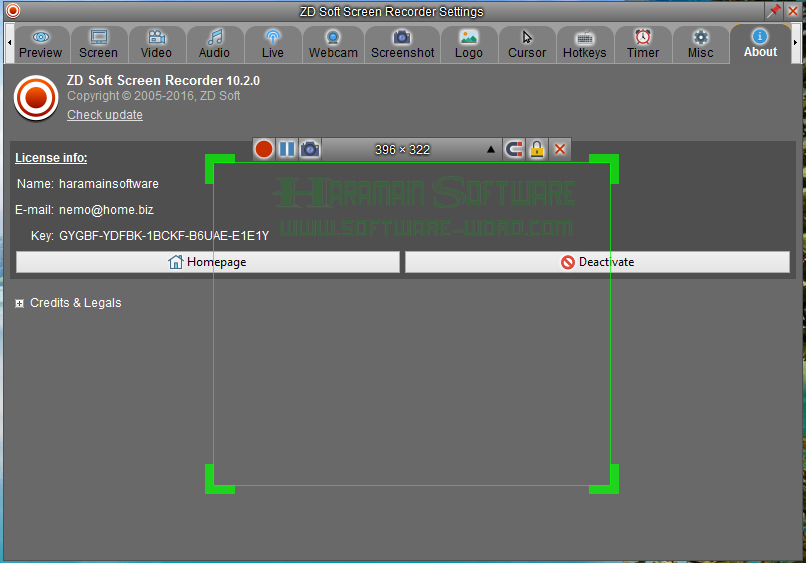Select the Audio tab
806x563 pixels.
coord(214,45)
